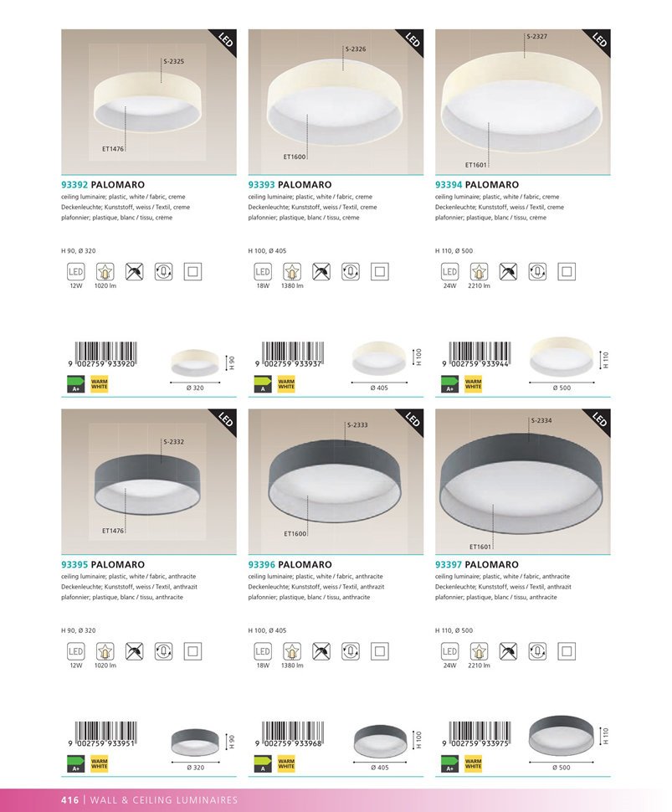This screenshot has height=812, width=672.
Task: Select the 93395 PALOMARO product title
Action: [x=103, y=564]
